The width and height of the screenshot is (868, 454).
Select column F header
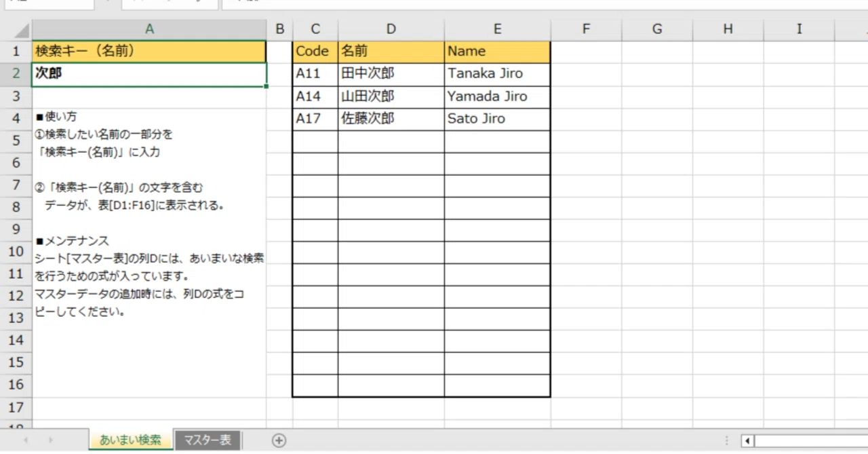(x=586, y=29)
